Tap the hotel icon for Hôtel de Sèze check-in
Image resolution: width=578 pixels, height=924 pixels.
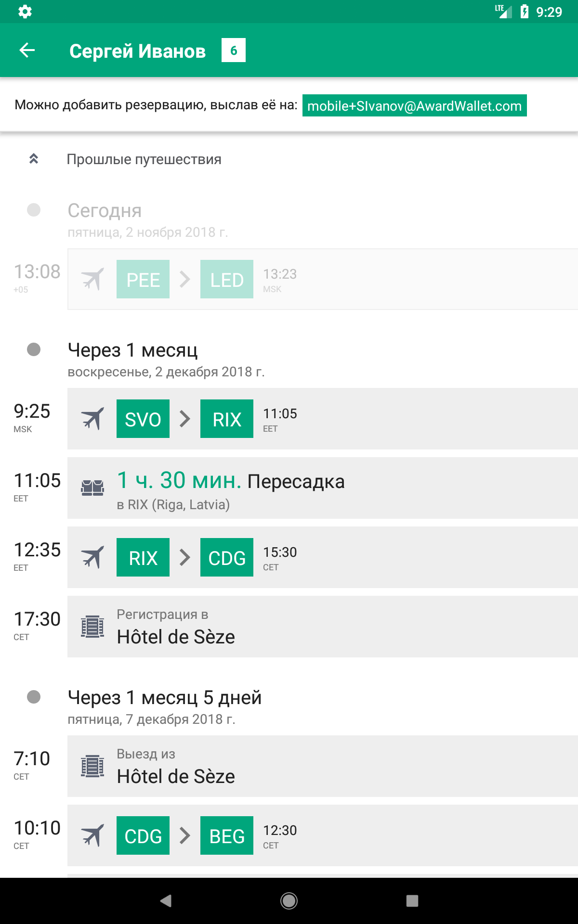pyautogui.click(x=92, y=627)
